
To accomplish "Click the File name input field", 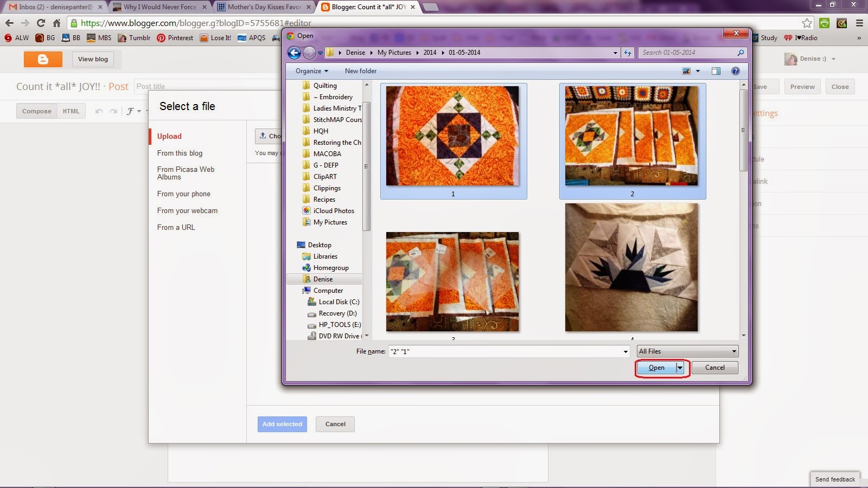I will click(509, 351).
